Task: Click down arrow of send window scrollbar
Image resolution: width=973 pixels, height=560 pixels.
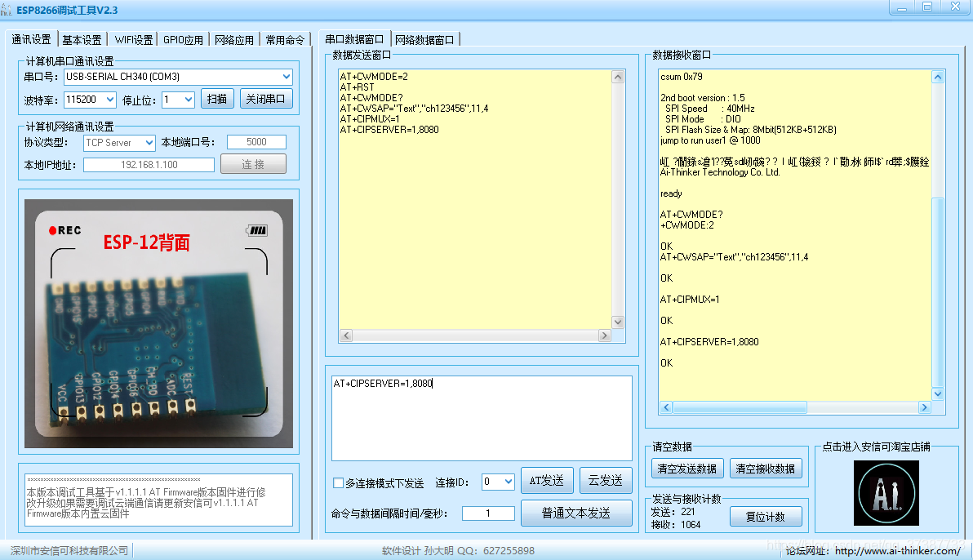Action: point(617,322)
